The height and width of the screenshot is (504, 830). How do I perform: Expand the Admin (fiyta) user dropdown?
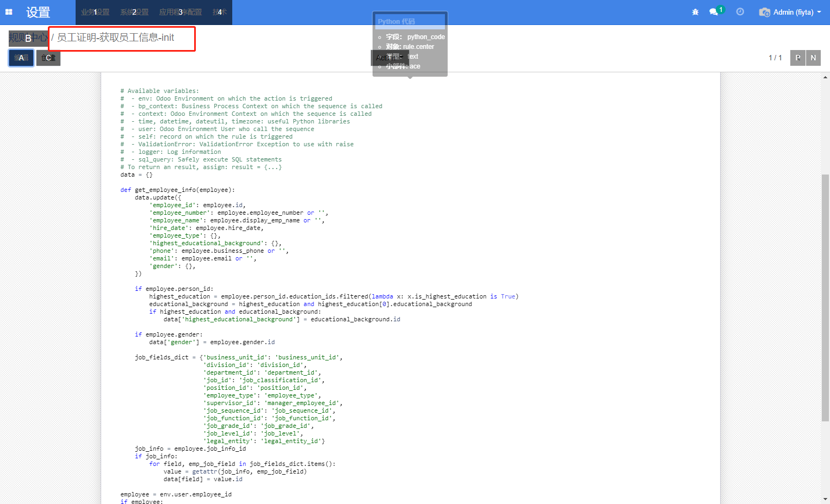point(797,12)
